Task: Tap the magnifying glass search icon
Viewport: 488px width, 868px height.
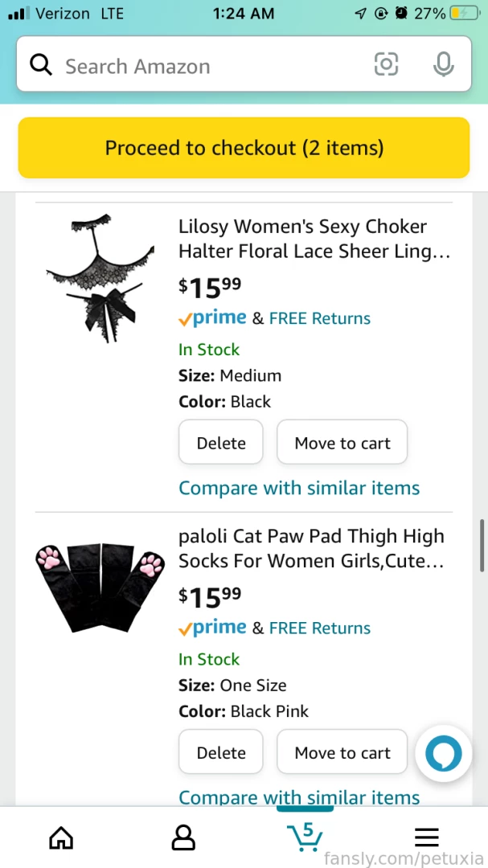Action: [41, 65]
